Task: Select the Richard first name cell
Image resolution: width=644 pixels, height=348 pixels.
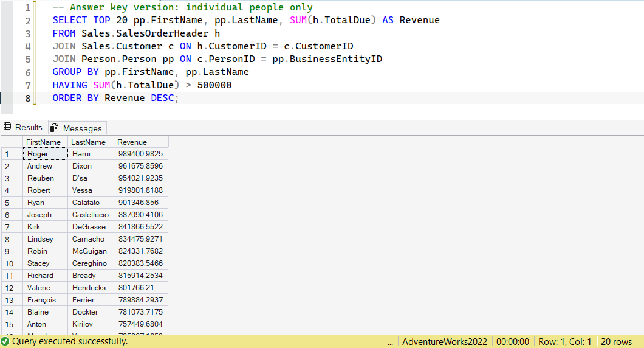Action: [45, 275]
